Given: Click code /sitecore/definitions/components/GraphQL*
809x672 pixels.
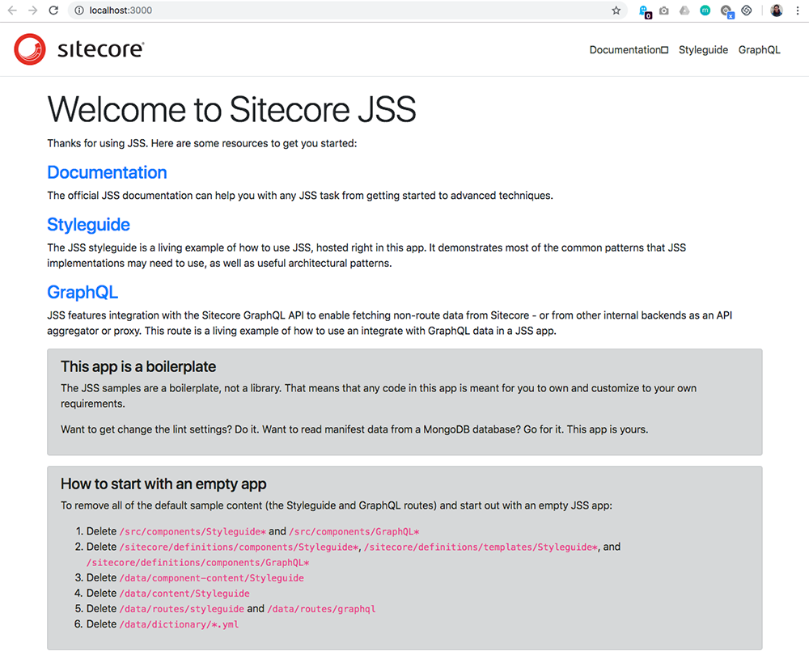Looking at the screenshot, I should coord(198,563).
